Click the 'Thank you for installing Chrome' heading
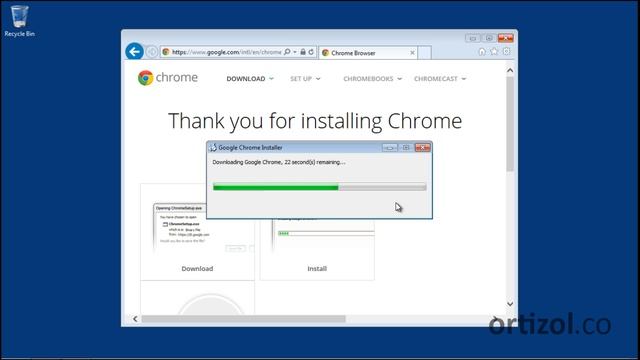The width and height of the screenshot is (640, 360). point(315,121)
